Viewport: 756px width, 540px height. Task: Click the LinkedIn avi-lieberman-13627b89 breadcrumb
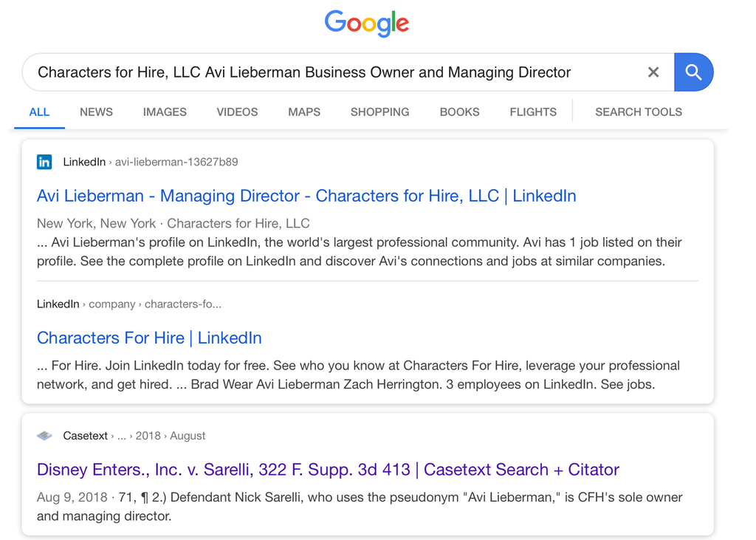coord(151,162)
